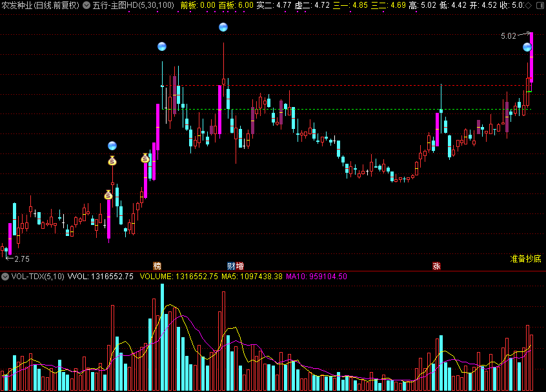Viewport: 546px width, 392px height.
Task: Open the 涨 event marker
Action: (x=437, y=266)
